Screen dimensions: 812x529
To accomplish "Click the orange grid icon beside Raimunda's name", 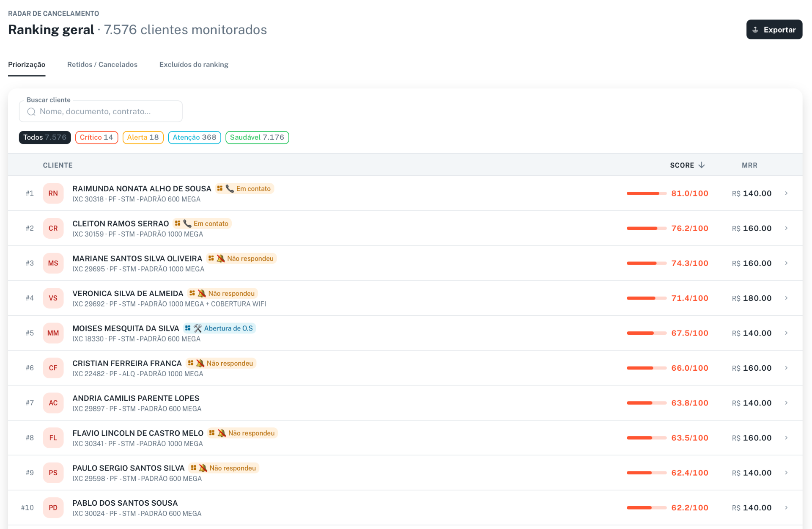I will [220, 188].
